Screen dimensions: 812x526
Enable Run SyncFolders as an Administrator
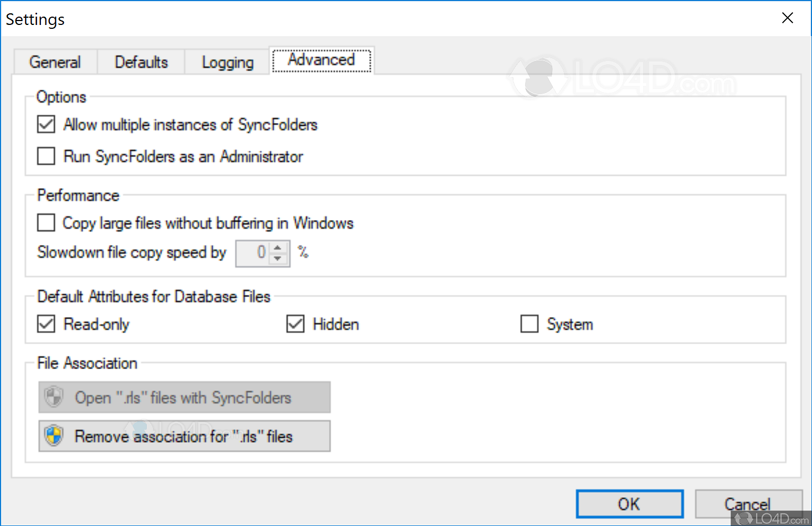pyautogui.click(x=46, y=156)
